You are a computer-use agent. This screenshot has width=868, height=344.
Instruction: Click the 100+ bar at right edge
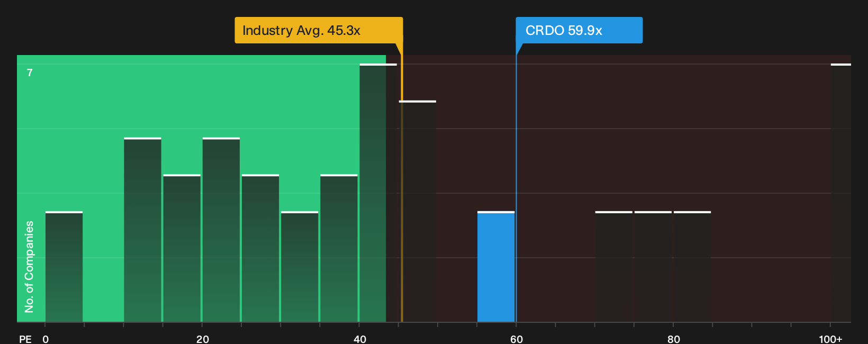point(841,193)
